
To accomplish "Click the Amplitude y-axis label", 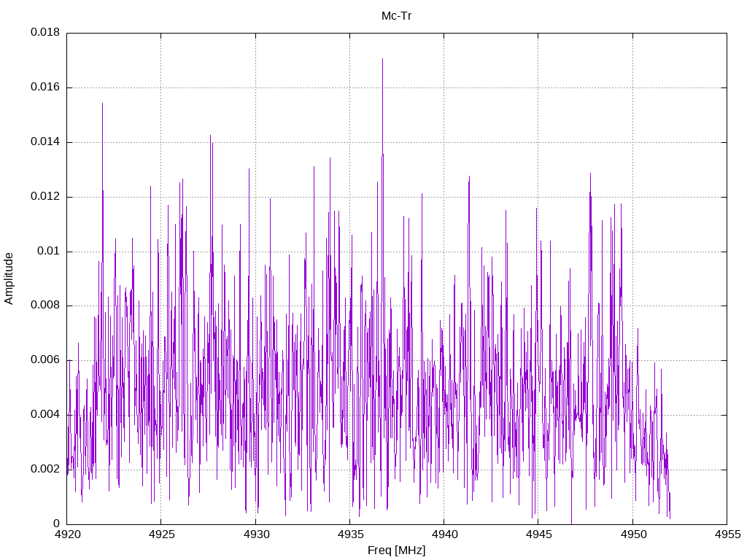I will point(9,279).
